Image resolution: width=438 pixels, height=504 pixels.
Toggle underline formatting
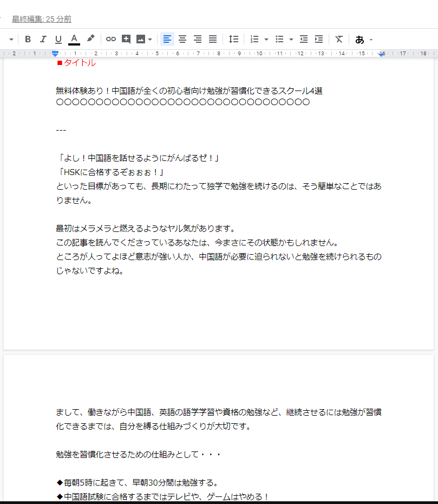click(58, 39)
